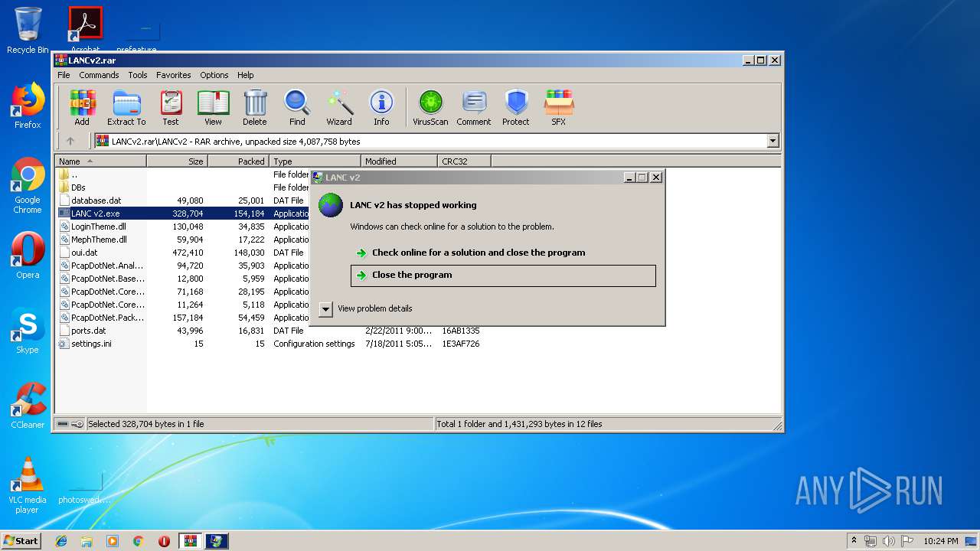
Task: Click the Windows Explorer taskbar icon
Action: [x=87, y=541]
